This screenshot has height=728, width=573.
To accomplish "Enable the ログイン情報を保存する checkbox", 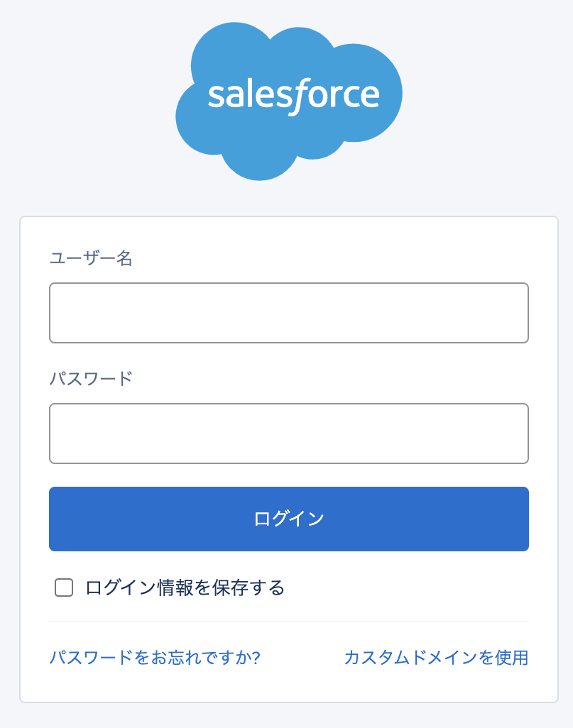I will click(64, 588).
